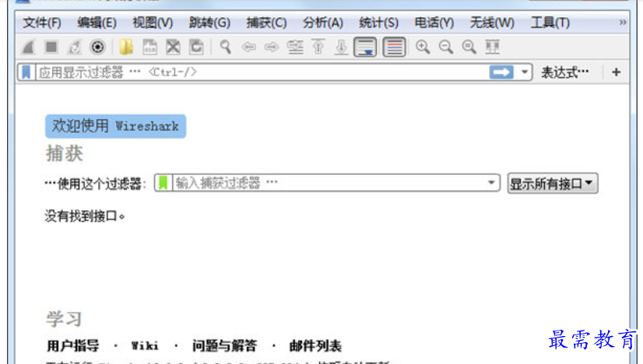Expand display filter history dropdown
This screenshot has width=643, height=364.
(524, 72)
